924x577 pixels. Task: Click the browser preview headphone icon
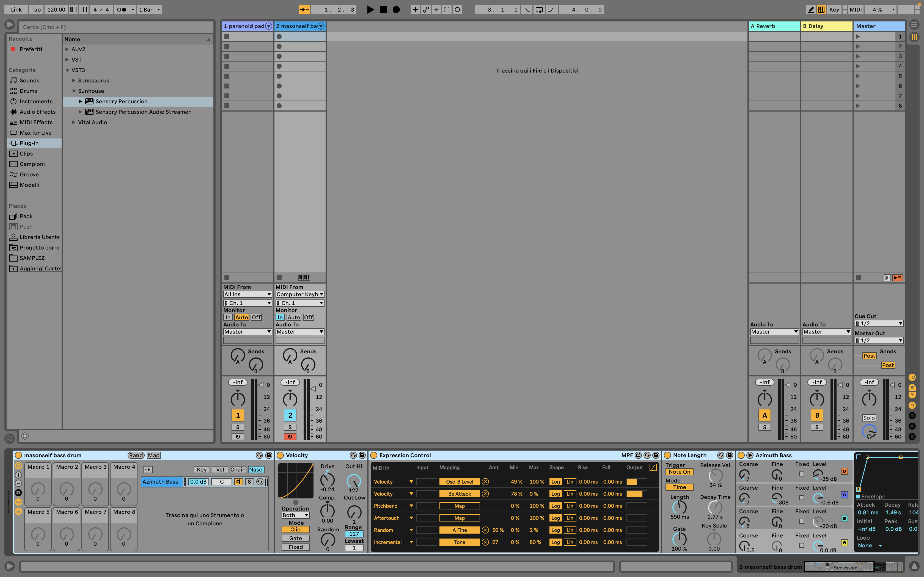point(25,436)
